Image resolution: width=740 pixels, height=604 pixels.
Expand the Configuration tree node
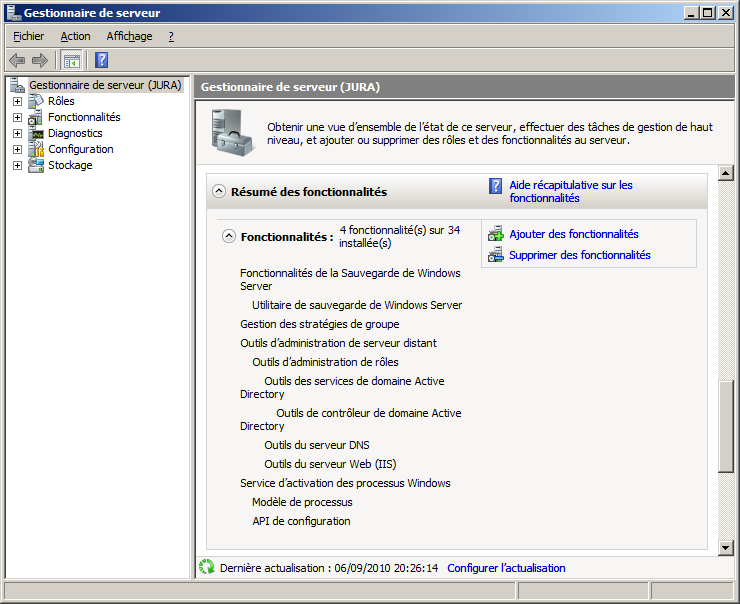pos(17,149)
